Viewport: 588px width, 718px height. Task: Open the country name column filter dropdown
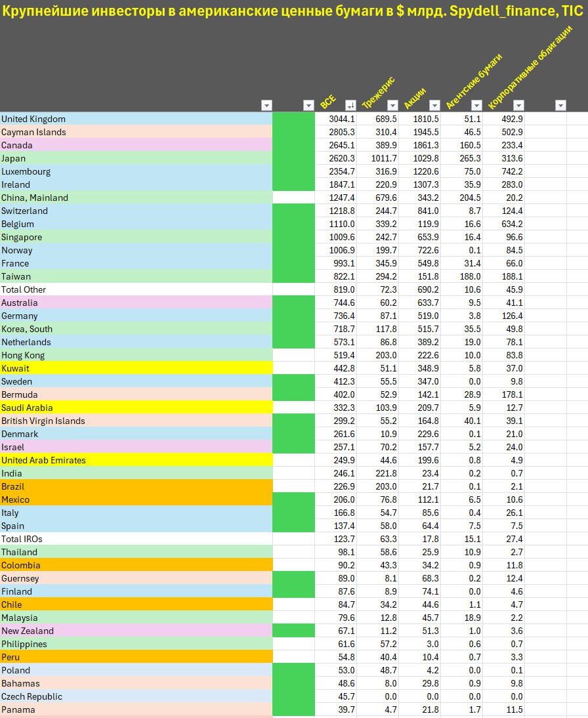click(x=266, y=105)
